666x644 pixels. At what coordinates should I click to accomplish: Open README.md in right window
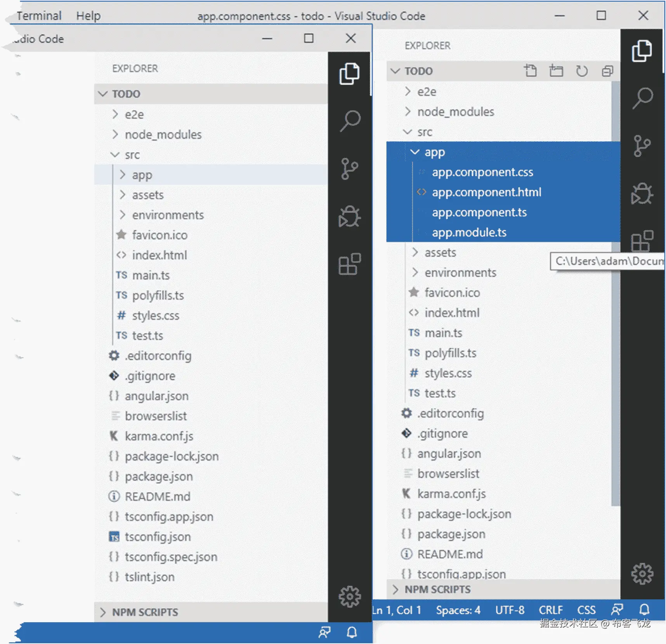pyautogui.click(x=503, y=554)
